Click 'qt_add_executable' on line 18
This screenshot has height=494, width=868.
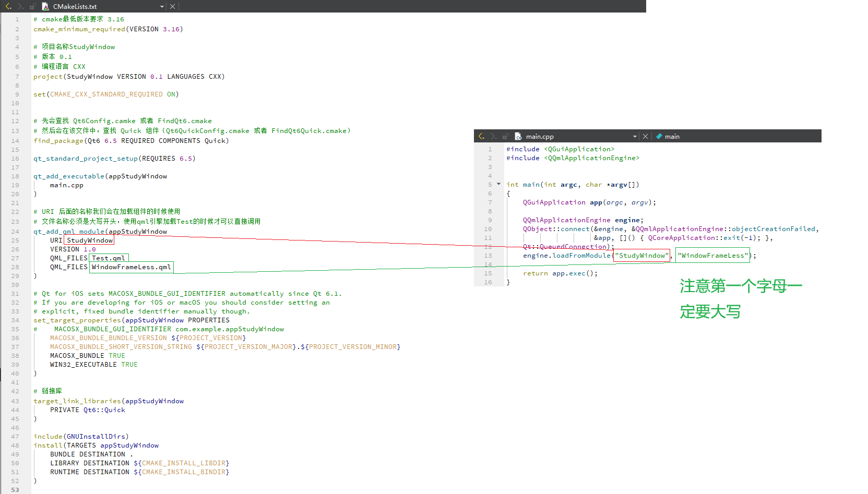[69, 176]
